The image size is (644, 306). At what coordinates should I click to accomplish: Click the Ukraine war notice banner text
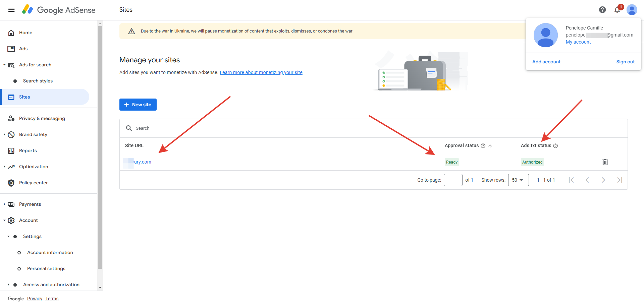coord(247,31)
